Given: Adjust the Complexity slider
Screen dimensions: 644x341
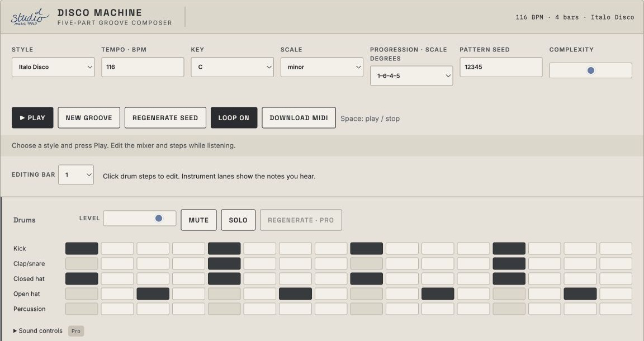Looking at the screenshot, I should coord(590,70).
